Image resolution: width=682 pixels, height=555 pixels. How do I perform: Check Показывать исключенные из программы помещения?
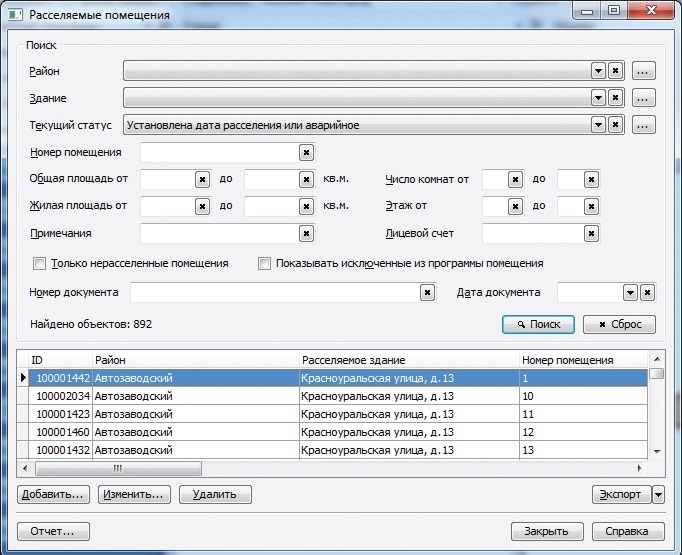click(x=265, y=264)
